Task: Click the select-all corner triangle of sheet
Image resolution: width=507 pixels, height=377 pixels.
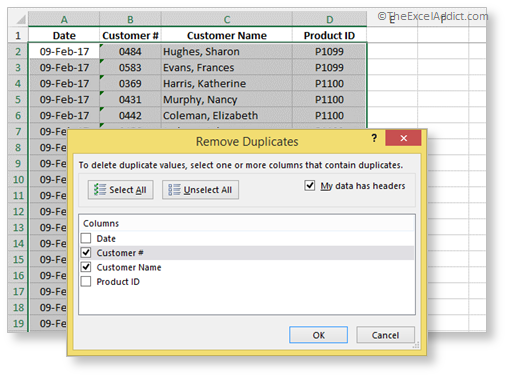Action: (x=21, y=19)
